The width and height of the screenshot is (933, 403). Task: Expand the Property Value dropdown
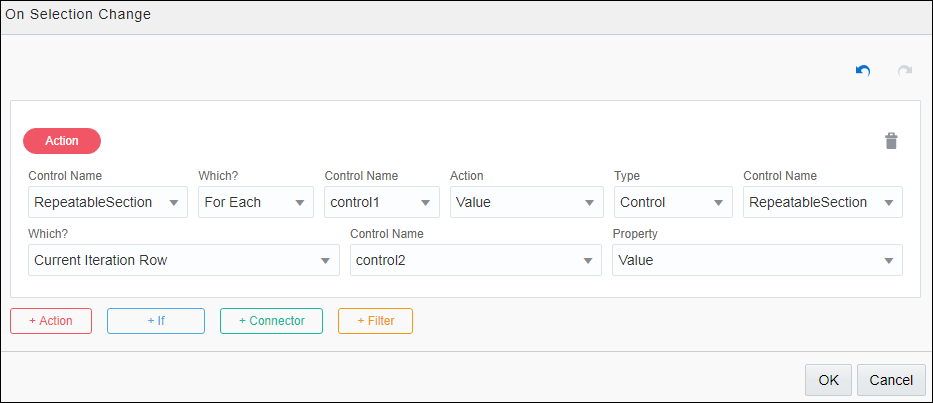757,260
